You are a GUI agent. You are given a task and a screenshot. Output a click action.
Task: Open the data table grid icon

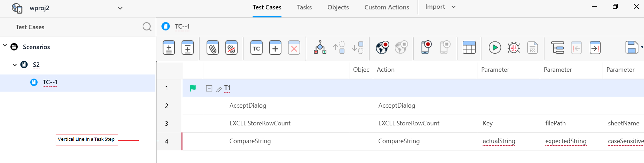(469, 48)
